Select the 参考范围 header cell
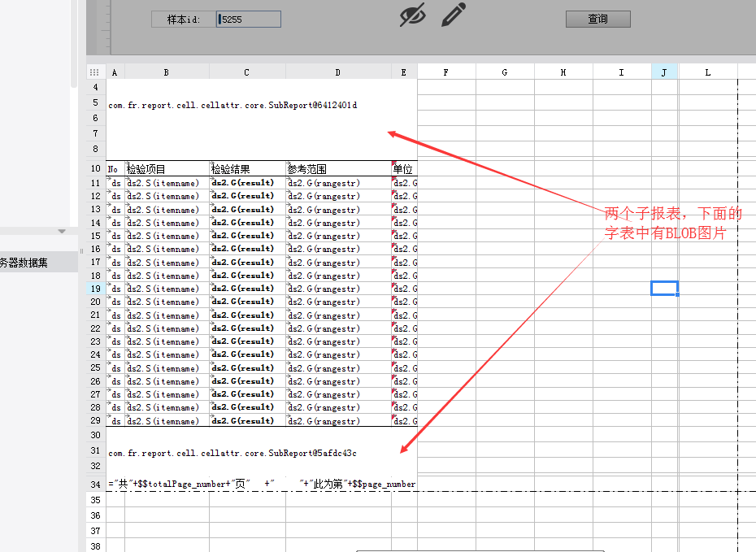756x552 pixels. point(338,169)
